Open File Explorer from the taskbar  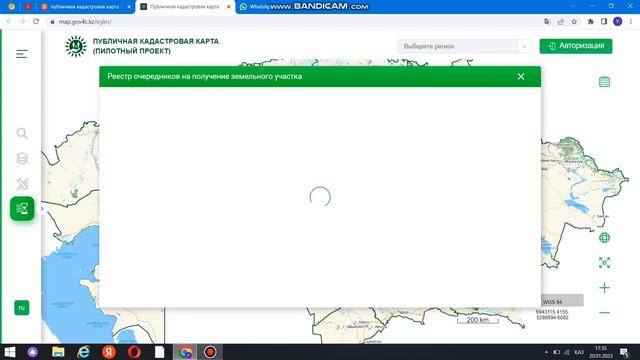(x=58, y=352)
